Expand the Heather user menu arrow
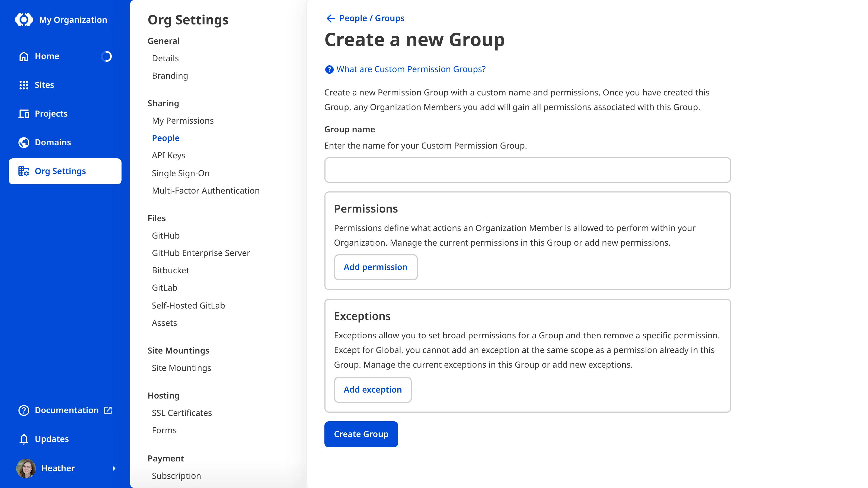The image size is (868, 488). 114,468
